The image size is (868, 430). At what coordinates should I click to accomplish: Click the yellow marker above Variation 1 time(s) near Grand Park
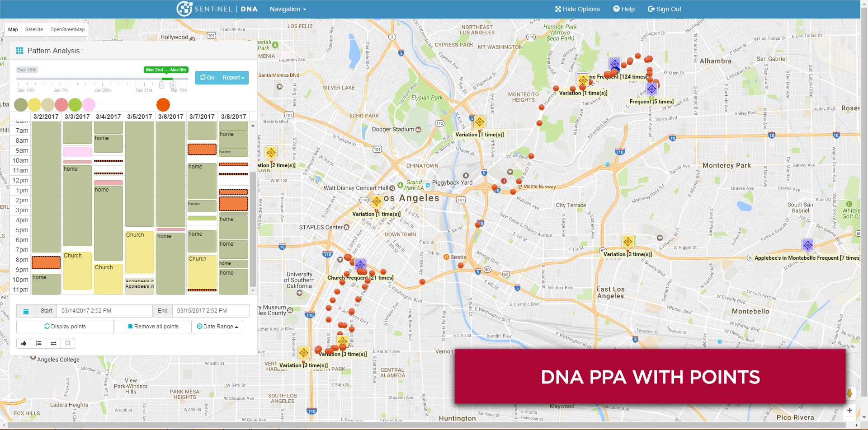point(377,202)
